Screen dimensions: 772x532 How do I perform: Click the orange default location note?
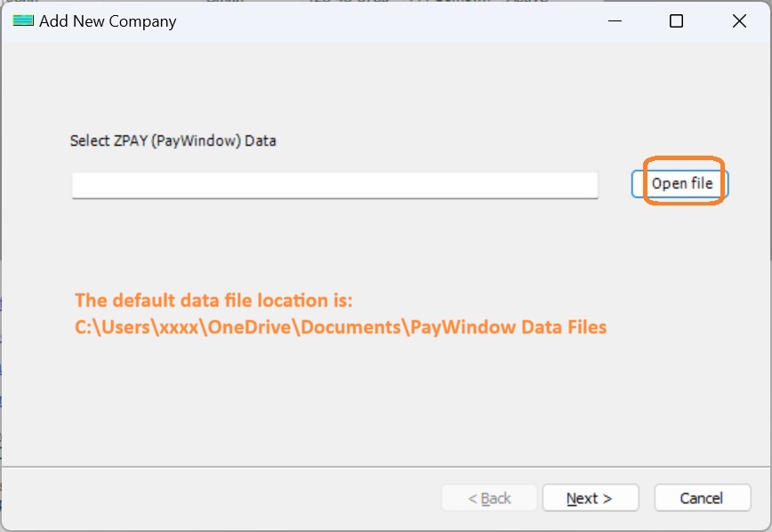338,313
